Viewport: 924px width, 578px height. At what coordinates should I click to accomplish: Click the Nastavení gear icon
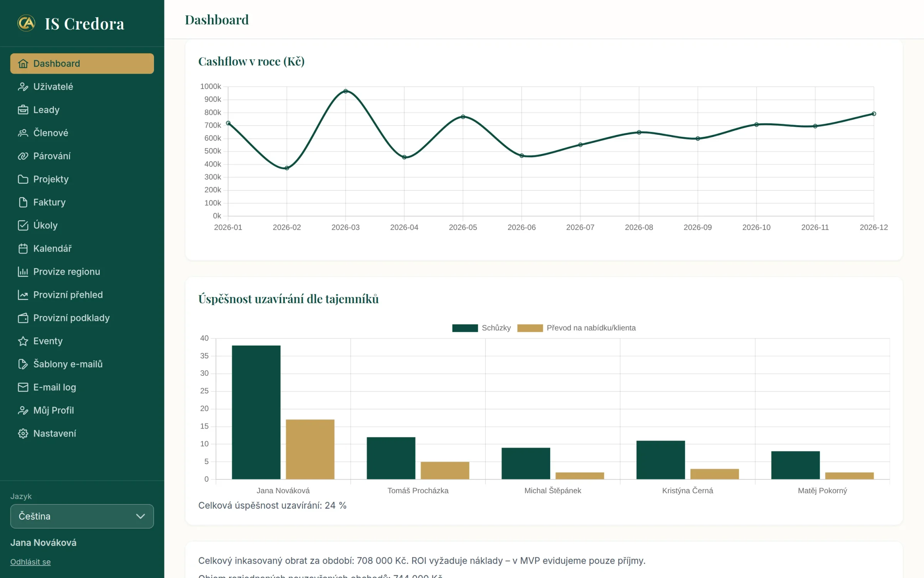coord(23,434)
